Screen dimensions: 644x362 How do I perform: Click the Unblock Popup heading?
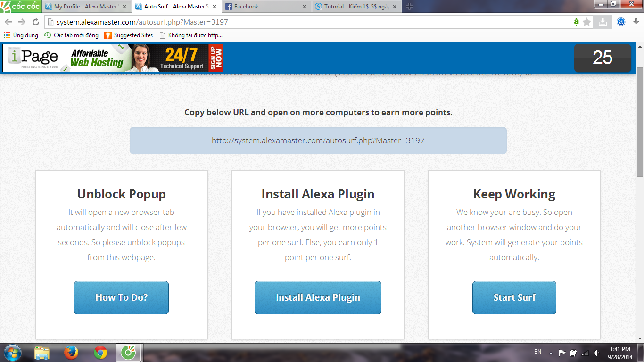[x=122, y=194]
